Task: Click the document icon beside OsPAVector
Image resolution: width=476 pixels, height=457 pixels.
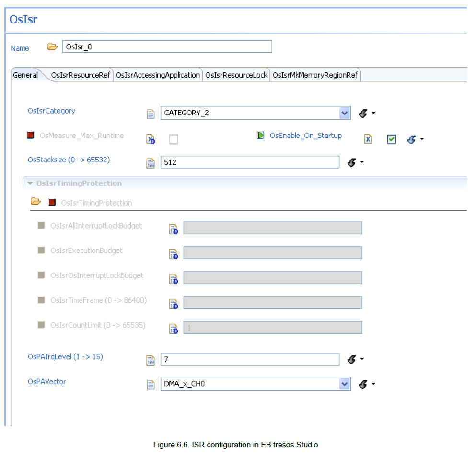Action: pos(151,385)
